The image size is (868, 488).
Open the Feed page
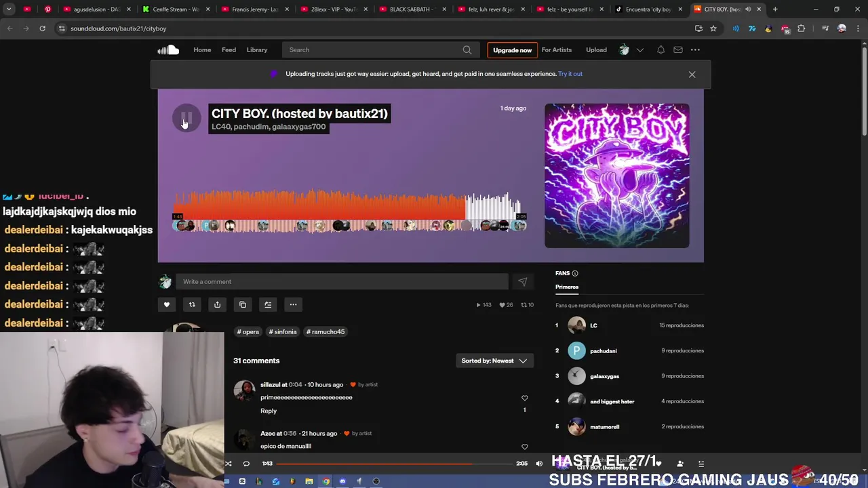coord(229,49)
